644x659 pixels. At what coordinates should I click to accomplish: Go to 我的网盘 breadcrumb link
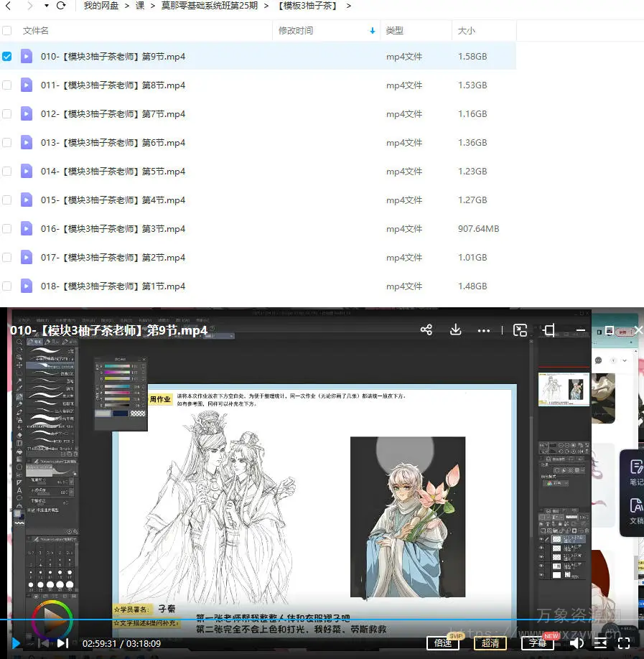102,6
